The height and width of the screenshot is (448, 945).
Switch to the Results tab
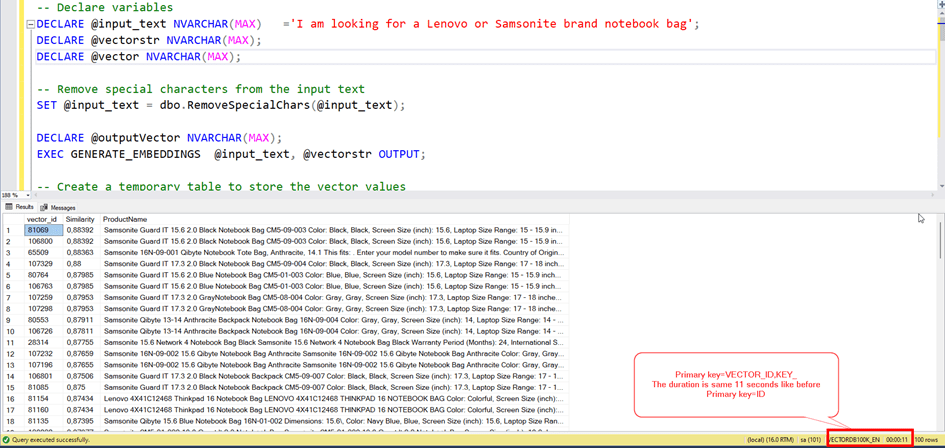20,207
